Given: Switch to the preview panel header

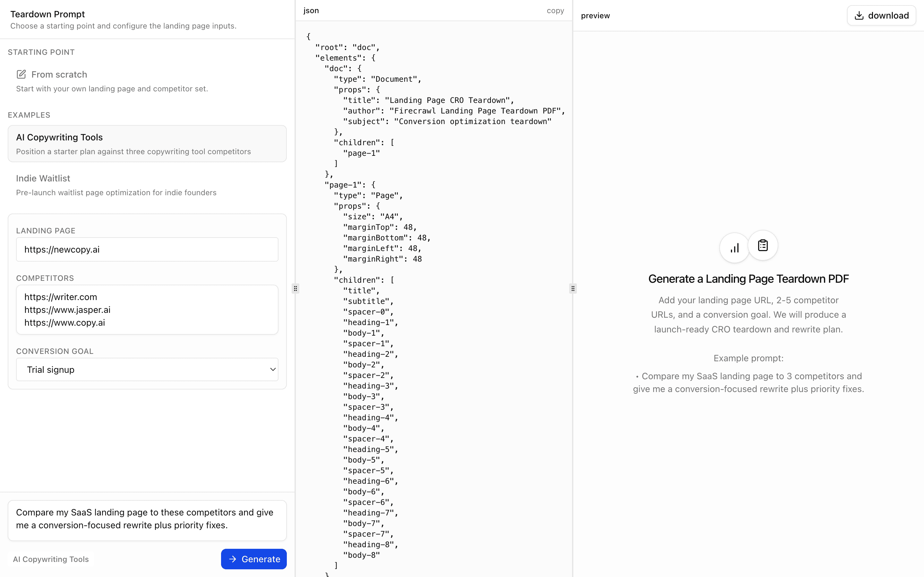Looking at the screenshot, I should (x=595, y=15).
